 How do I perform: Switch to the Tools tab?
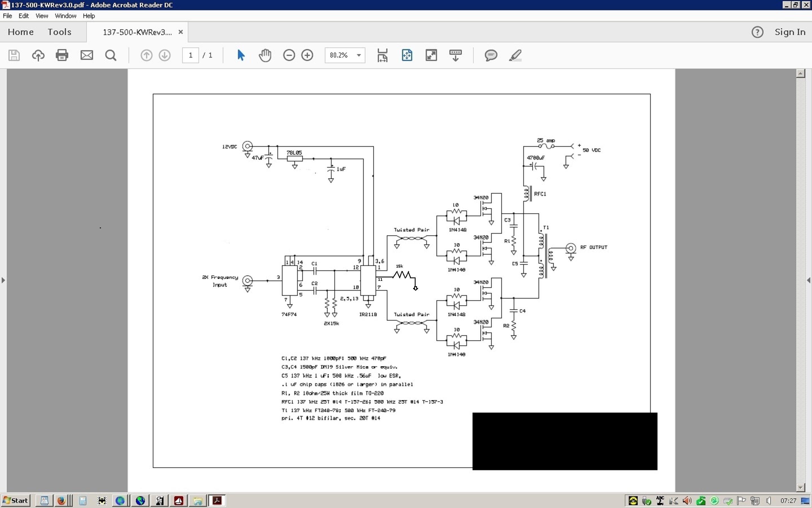59,32
